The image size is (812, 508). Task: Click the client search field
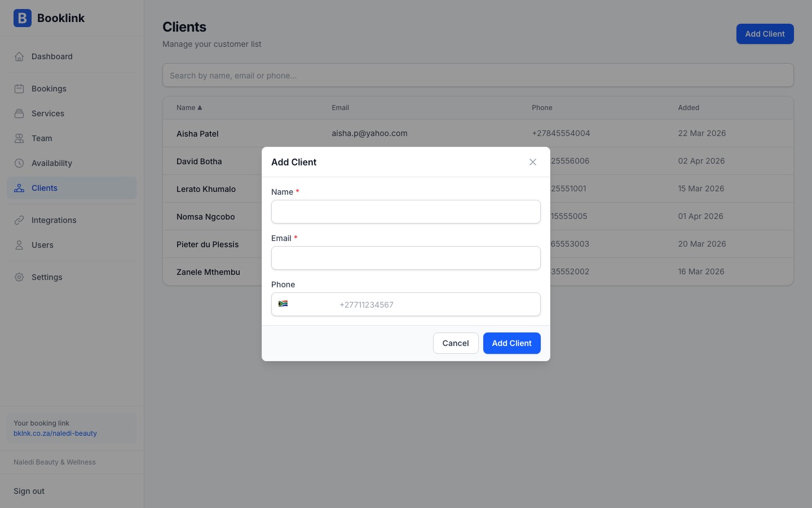click(x=478, y=75)
